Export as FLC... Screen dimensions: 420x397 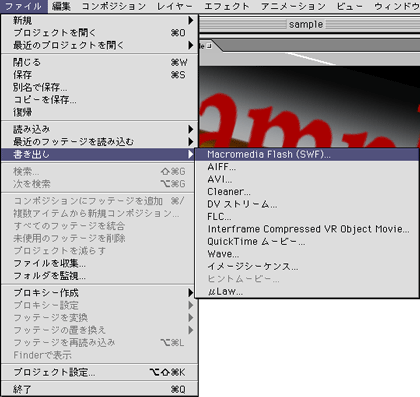point(307,217)
